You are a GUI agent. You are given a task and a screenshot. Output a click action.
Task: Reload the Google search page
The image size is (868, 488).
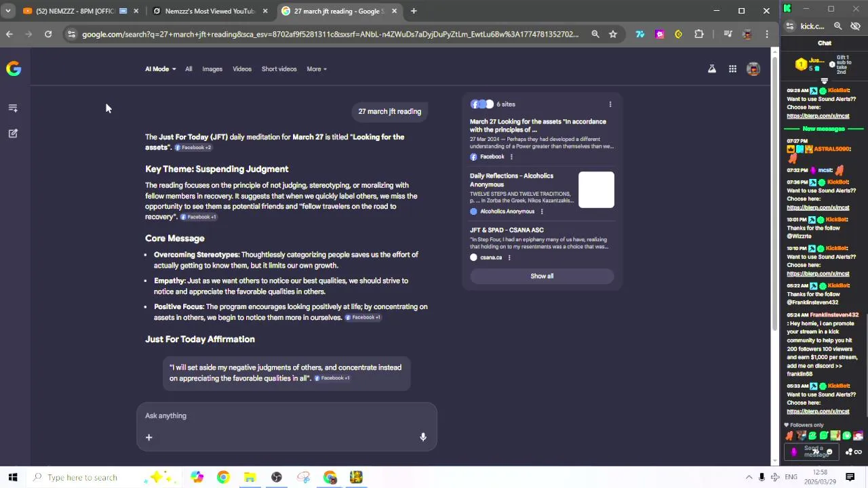pos(48,34)
